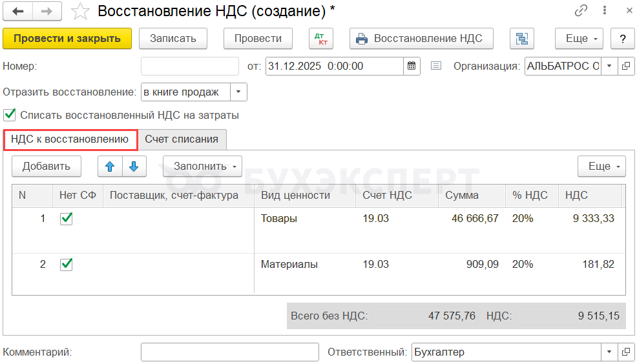
Task: Copy link to document via chain icon
Action: pyautogui.click(x=581, y=11)
